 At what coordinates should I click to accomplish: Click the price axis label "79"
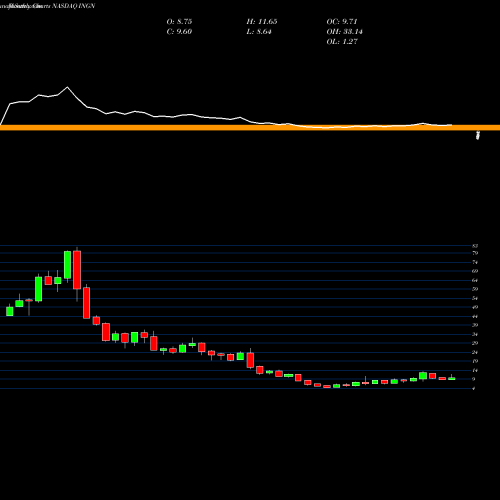[x=475, y=253]
